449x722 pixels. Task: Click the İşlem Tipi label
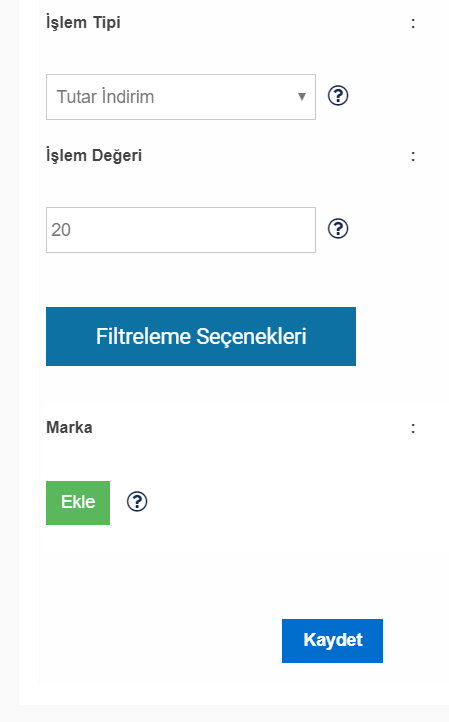pyautogui.click(x=83, y=23)
